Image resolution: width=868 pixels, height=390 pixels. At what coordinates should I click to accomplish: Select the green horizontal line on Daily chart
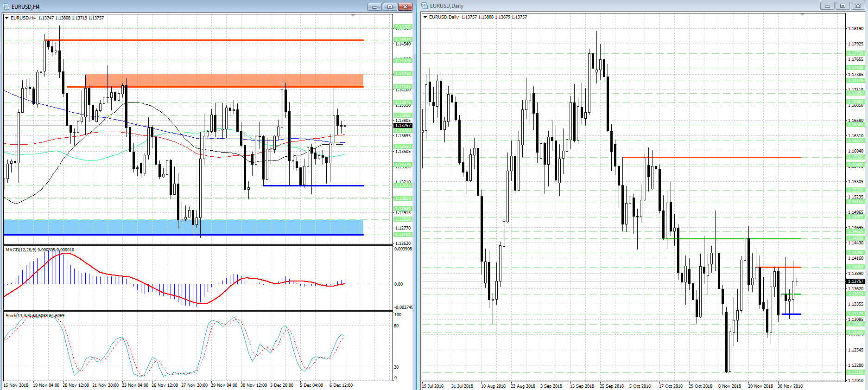click(732, 238)
